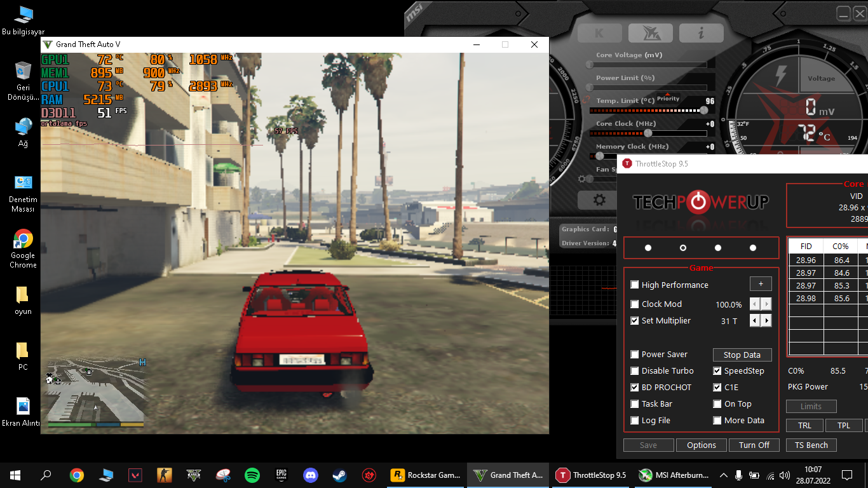The height and width of the screenshot is (488, 868).
Task: Select the third ThrottleStop profile radio button
Action: 718,248
